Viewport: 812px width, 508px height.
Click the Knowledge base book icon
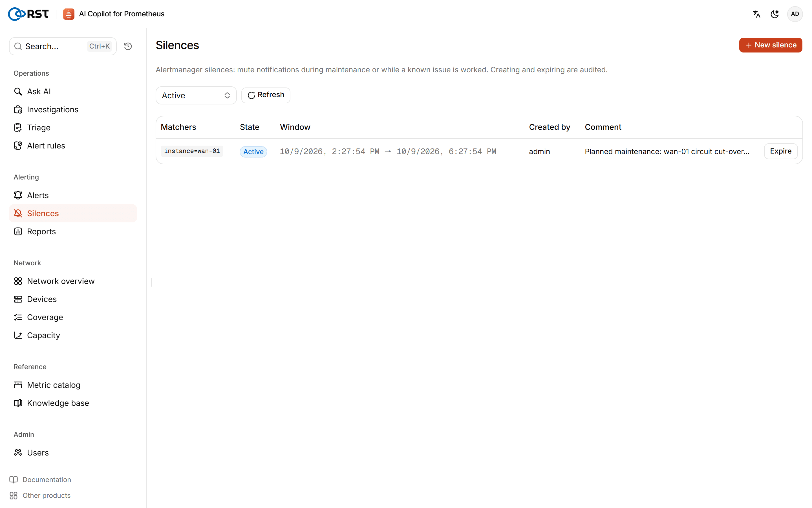coord(18,403)
